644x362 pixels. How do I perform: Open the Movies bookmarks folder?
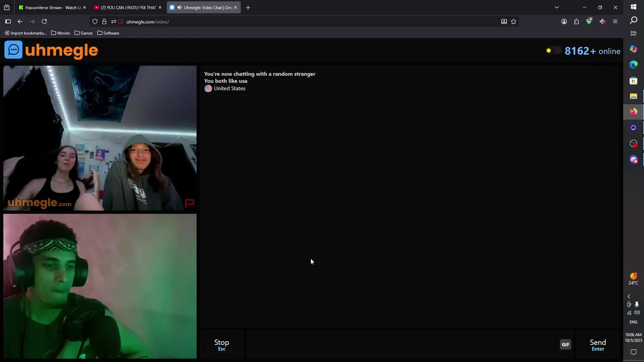coord(60,33)
